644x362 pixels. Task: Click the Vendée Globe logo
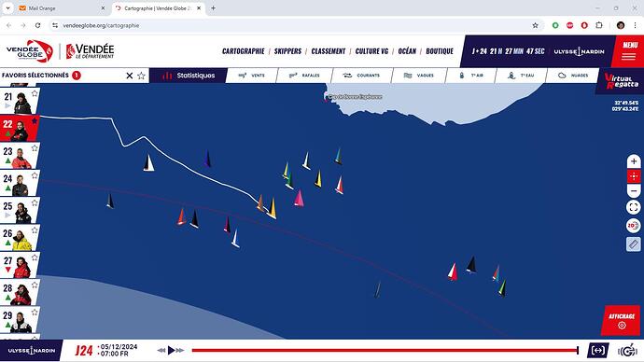click(x=30, y=51)
